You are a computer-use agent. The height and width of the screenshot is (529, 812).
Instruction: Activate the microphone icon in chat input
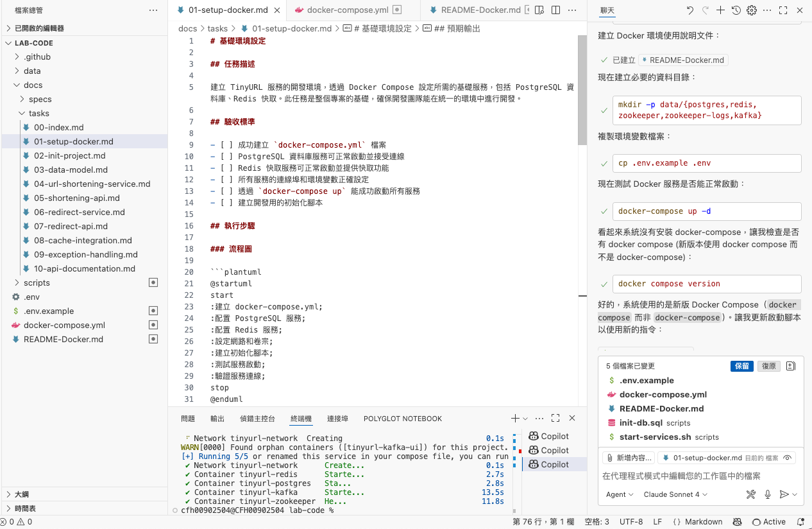point(767,494)
